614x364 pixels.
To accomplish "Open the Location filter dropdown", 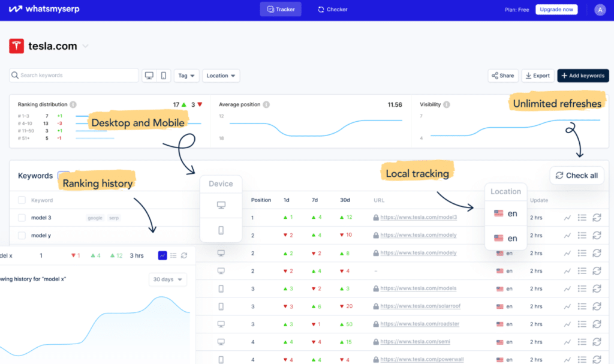I will (221, 76).
